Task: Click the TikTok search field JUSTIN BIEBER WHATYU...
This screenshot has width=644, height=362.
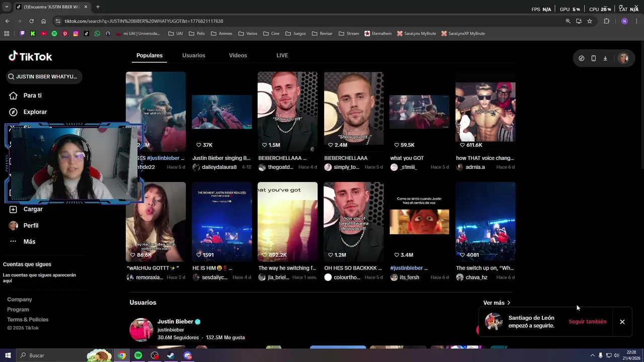Action: coord(45,76)
